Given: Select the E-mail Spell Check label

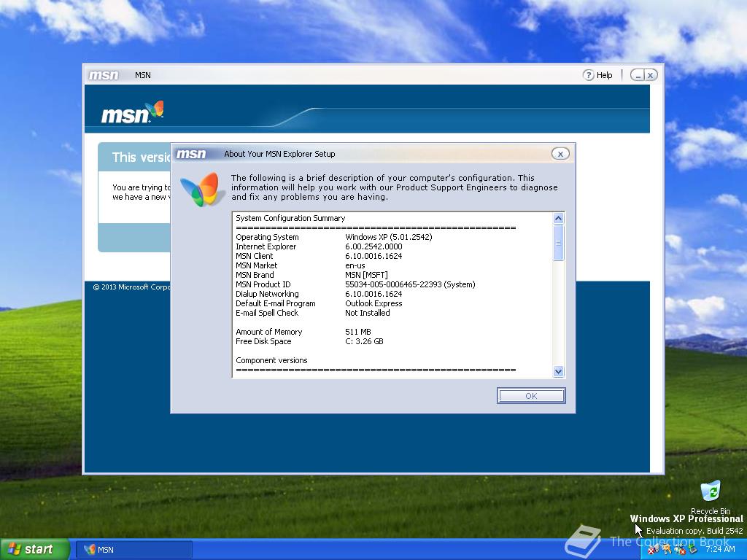Looking at the screenshot, I should click(x=267, y=313).
